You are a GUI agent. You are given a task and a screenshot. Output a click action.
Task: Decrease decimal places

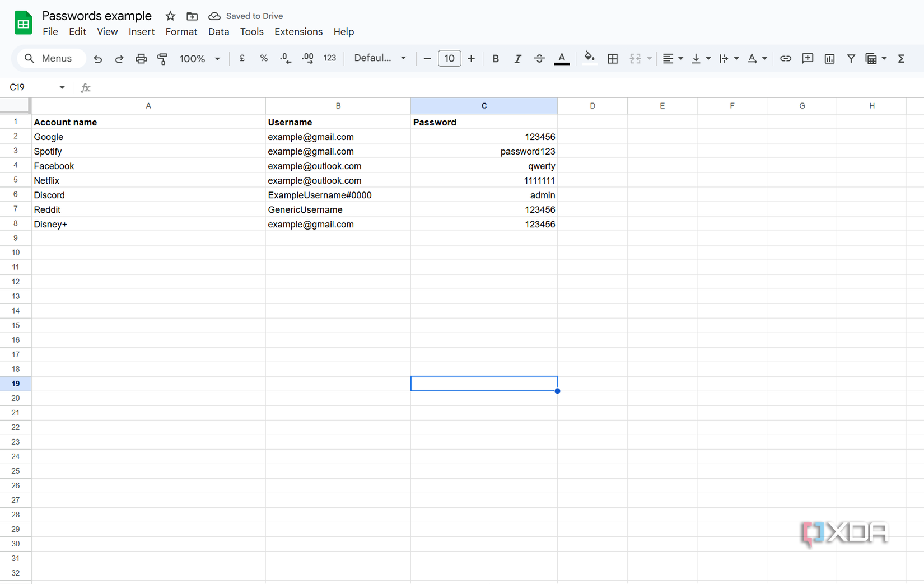tap(286, 58)
